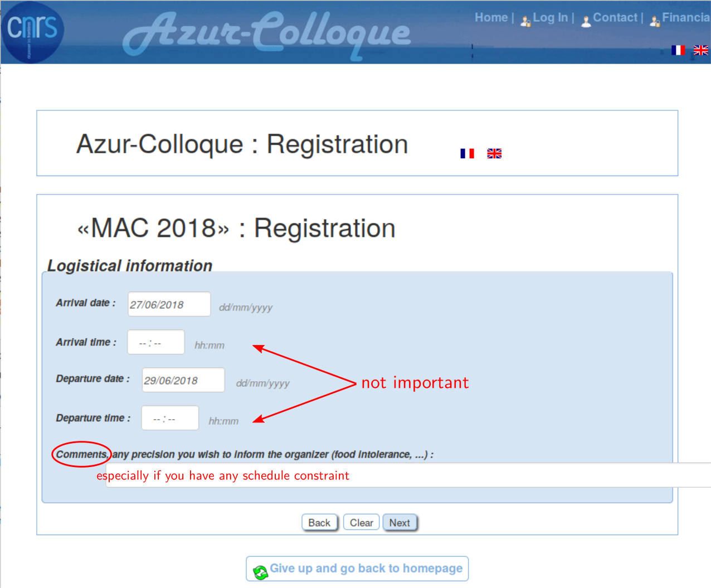711x588 pixels.
Task: Click the Contact person icon
Action: click(x=586, y=21)
